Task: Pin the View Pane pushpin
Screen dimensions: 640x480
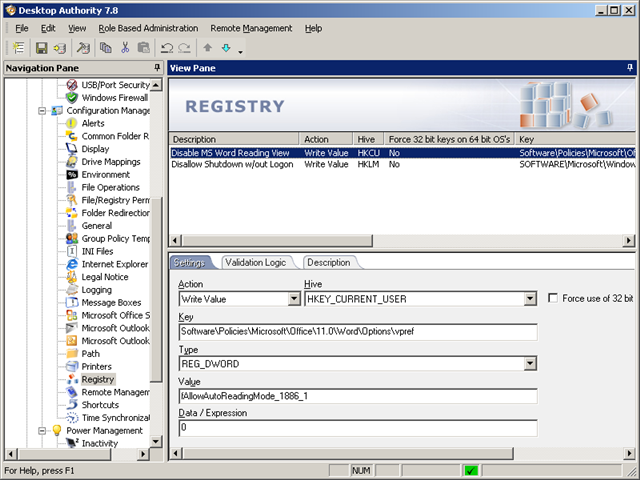Action: (630, 68)
